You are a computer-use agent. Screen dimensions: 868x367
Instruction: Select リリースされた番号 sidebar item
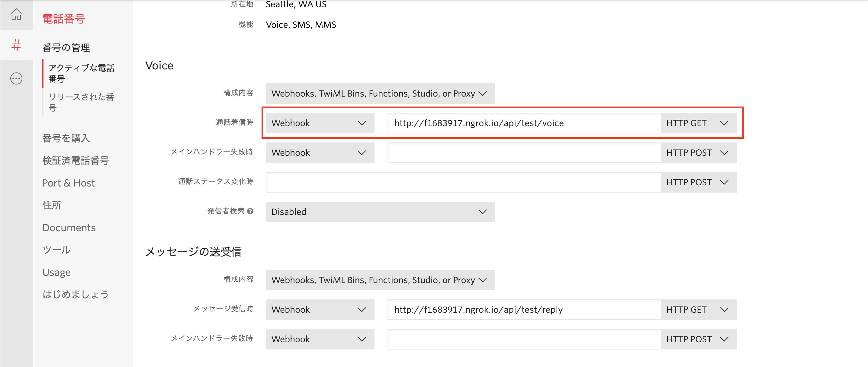tap(82, 102)
